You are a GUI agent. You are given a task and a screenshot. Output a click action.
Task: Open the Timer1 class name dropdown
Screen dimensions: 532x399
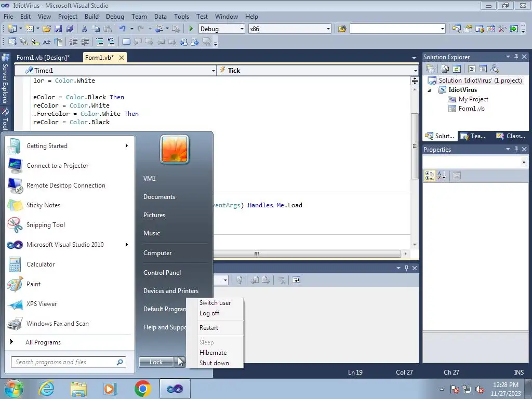click(214, 71)
